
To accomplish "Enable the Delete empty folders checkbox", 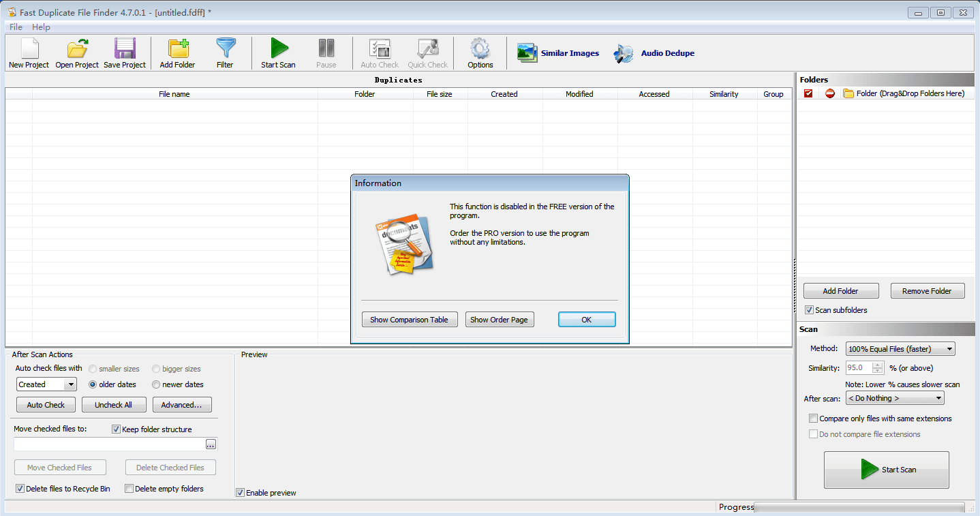I will (x=129, y=489).
